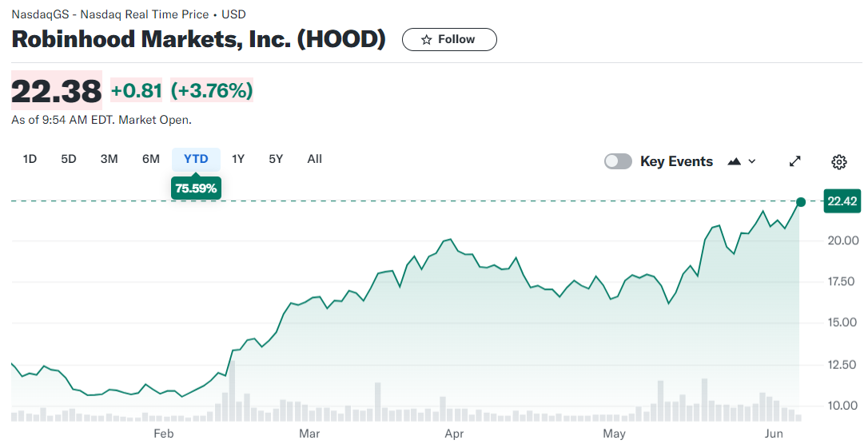Screen dimensions: 868x448
Task: Open chart settings gear
Action: pyautogui.click(x=838, y=162)
